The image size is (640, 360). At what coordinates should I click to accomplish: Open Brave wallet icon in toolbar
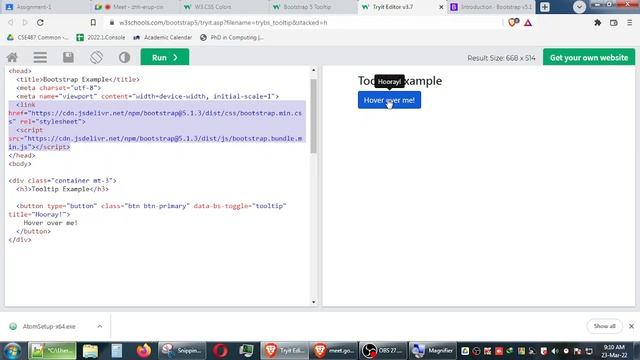613,23
